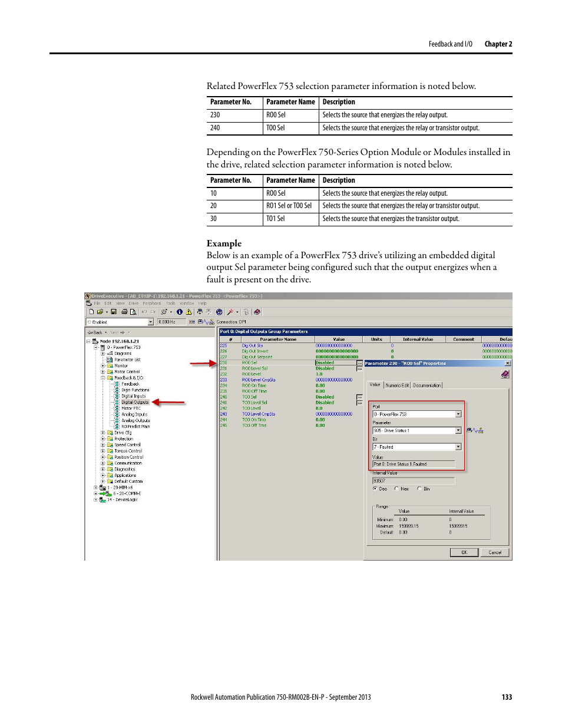The height and width of the screenshot is (728, 562).
Task: Switch to the Value tab
Action: pos(375,385)
